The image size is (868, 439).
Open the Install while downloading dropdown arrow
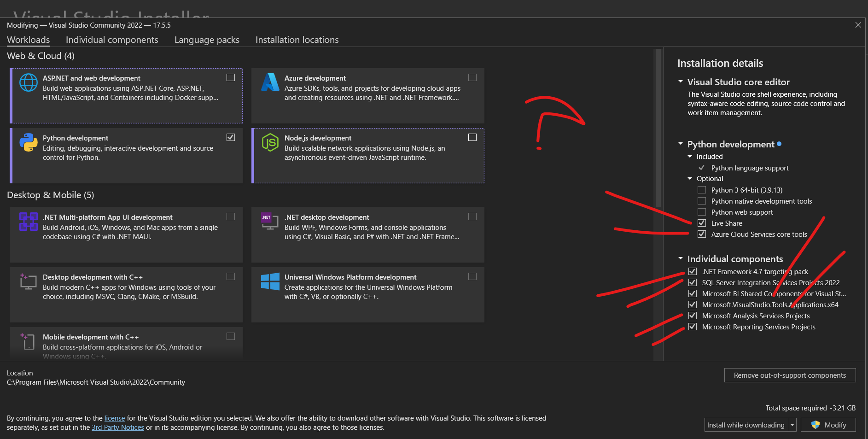pos(792,425)
